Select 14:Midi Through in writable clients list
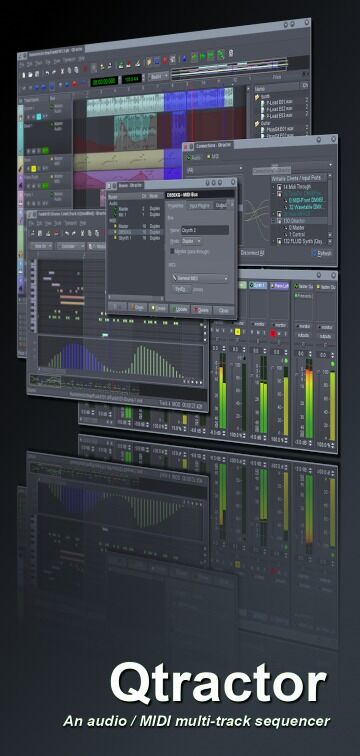 click(297, 186)
